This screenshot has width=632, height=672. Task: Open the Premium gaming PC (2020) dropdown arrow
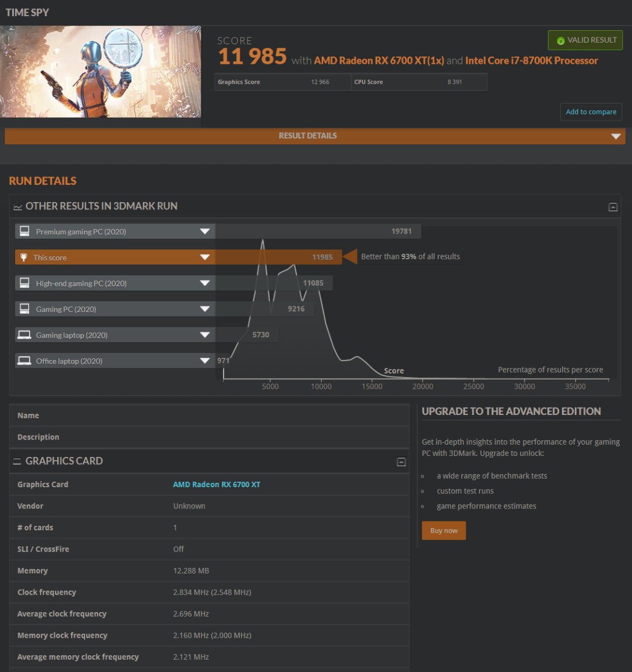click(205, 231)
